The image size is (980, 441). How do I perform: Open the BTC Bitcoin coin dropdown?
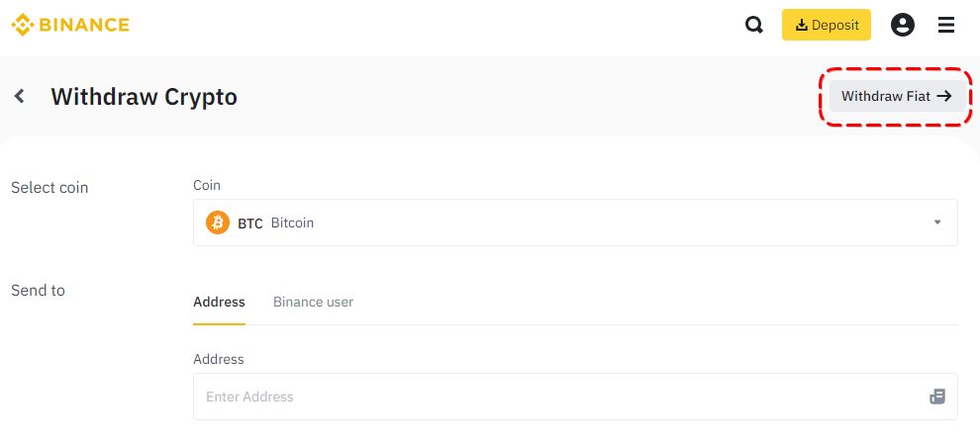[574, 222]
